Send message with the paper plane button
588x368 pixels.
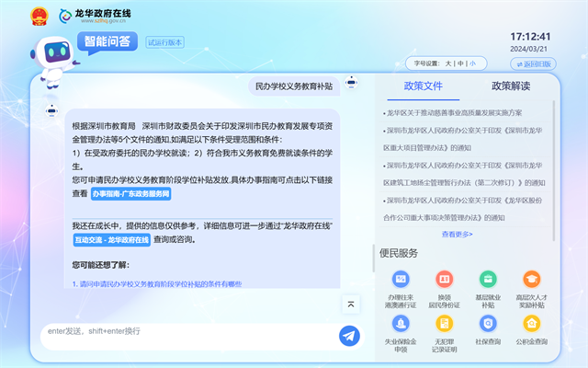tap(349, 336)
